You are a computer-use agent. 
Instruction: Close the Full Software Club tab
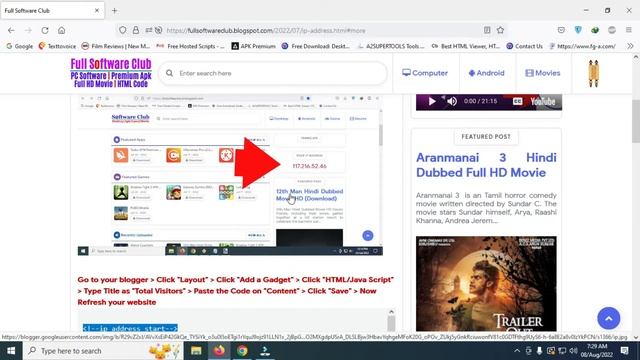tap(97, 11)
